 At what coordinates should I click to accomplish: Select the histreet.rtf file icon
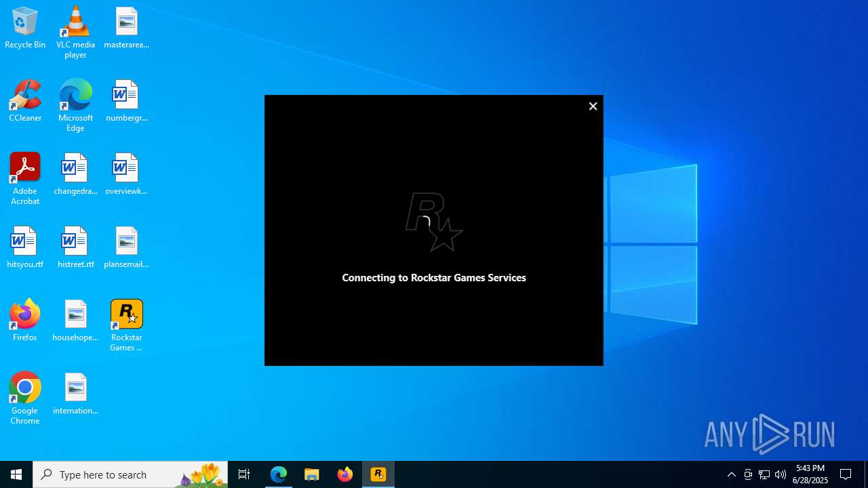pos(75,248)
